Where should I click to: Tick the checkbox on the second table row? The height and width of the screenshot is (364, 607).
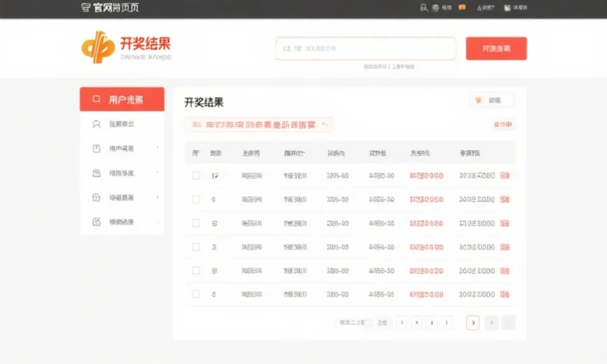[196, 200]
